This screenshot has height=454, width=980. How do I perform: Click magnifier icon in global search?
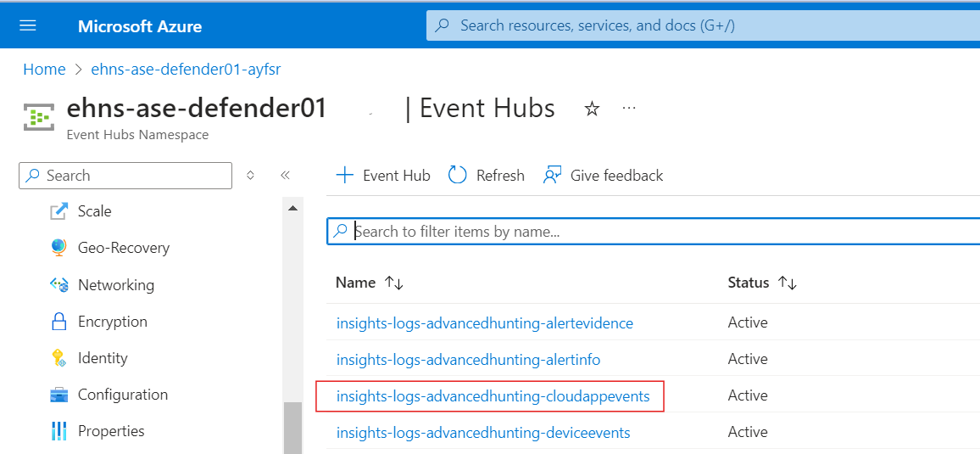coord(443,26)
